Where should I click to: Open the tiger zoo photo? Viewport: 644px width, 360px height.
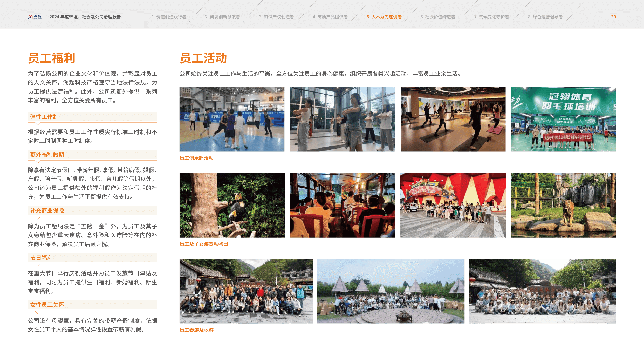tap(563, 205)
